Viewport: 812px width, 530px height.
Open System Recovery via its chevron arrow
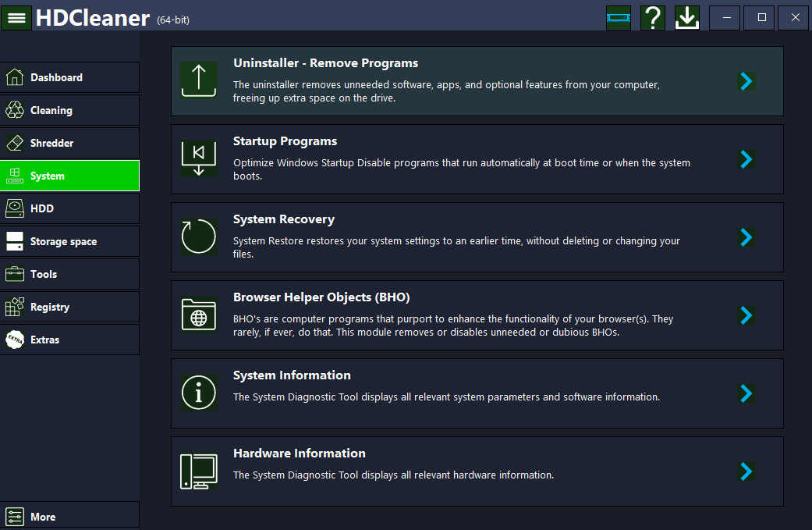click(x=746, y=237)
